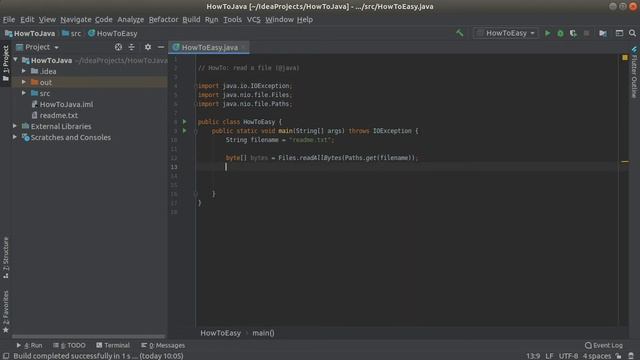This screenshot has height=360, width=640.
Task: Open the 0: Messages tool window
Action: coord(163,345)
